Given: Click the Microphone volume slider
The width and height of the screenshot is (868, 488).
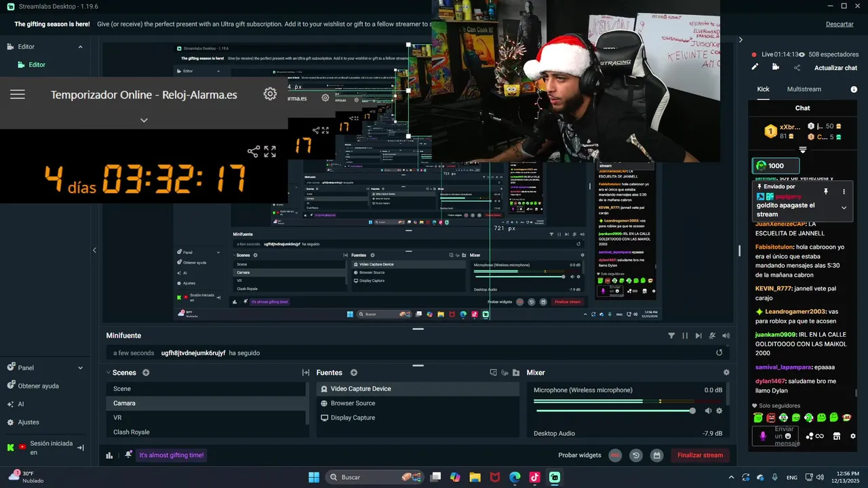Looking at the screenshot, I should (614, 411).
